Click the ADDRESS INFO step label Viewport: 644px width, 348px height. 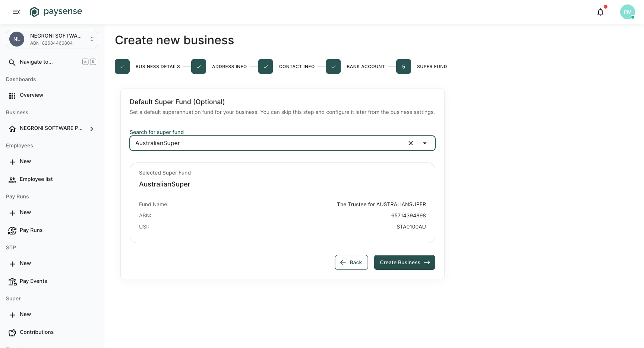pos(229,67)
